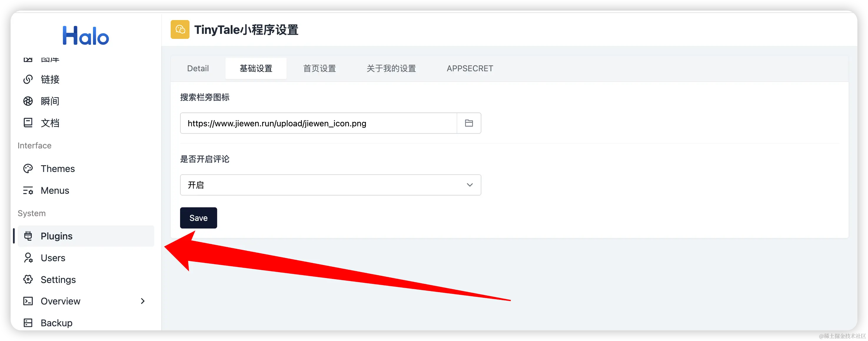Viewport: 868px width, 341px height.
Task: Click the 搜索栏旁图标 URL input field
Action: click(x=318, y=123)
